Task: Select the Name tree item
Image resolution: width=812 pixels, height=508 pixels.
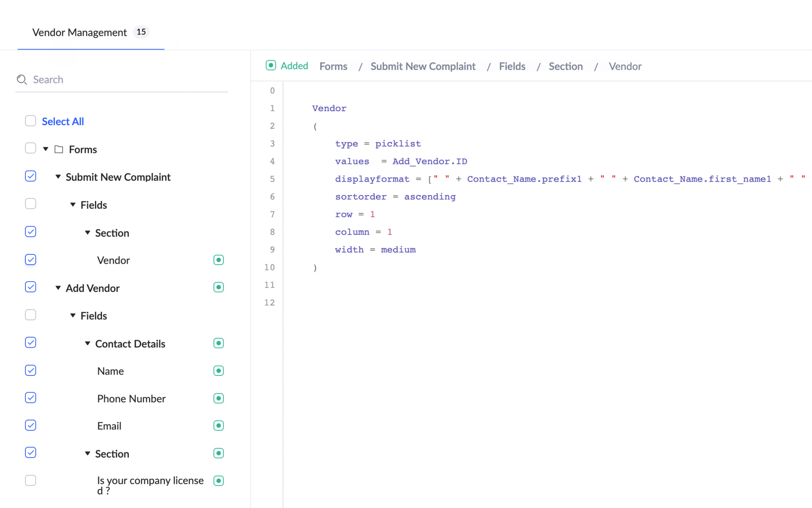Action: pos(110,371)
